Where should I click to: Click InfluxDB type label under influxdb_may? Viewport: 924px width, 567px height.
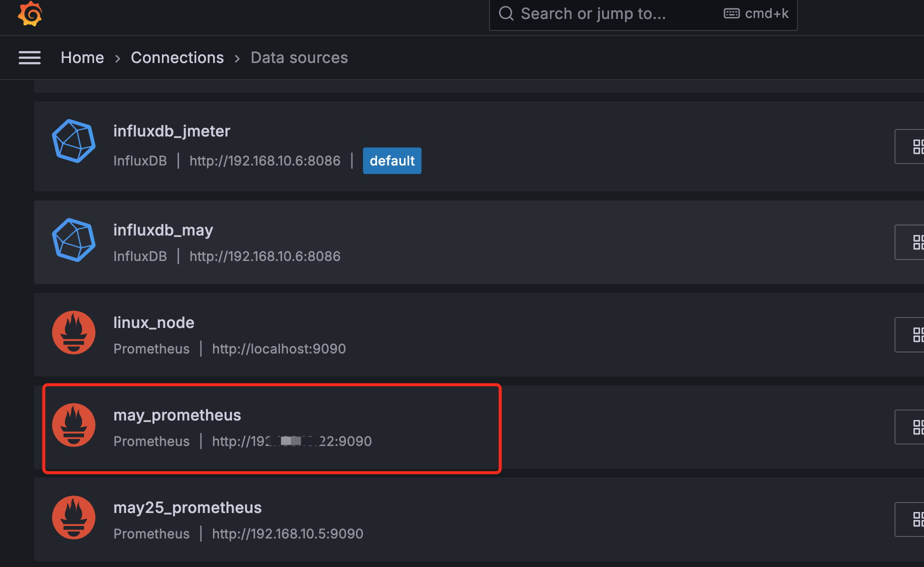[x=140, y=256]
